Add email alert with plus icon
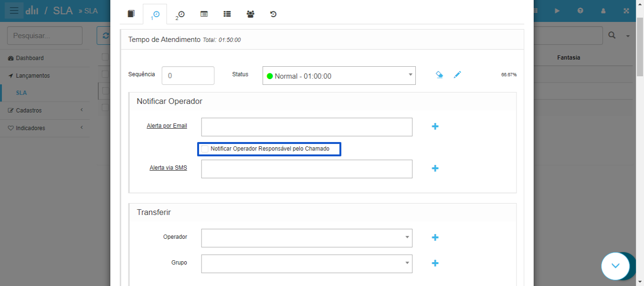This screenshot has width=644, height=286. 435,126
